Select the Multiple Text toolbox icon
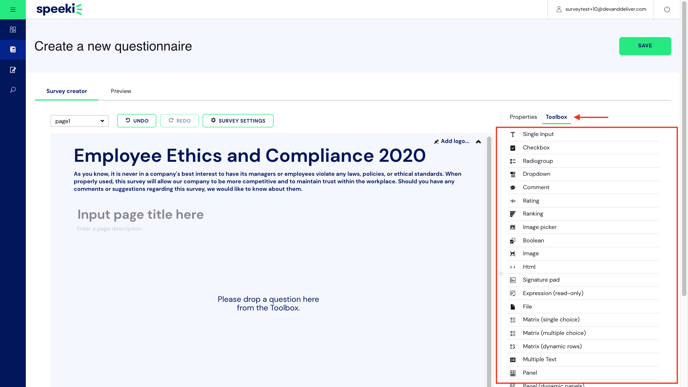688x387 pixels. [x=512, y=359]
